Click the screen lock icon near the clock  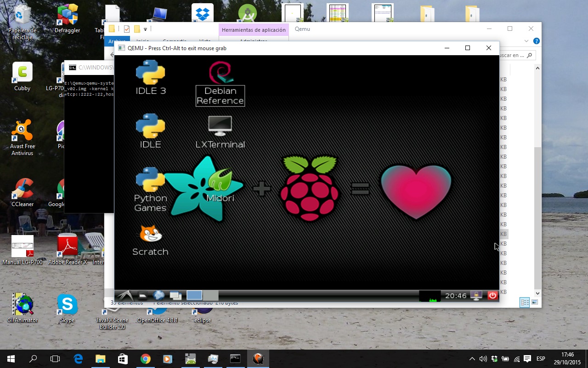(x=476, y=296)
